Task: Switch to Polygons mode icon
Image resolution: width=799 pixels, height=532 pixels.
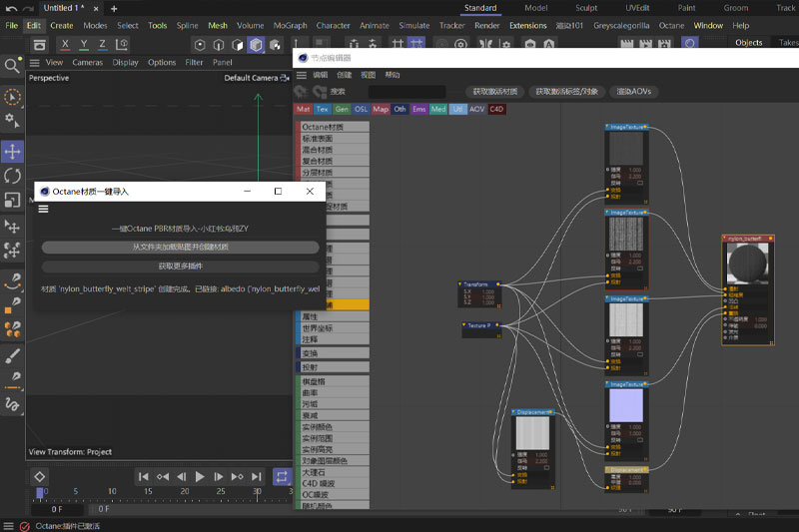Action: coord(238,45)
